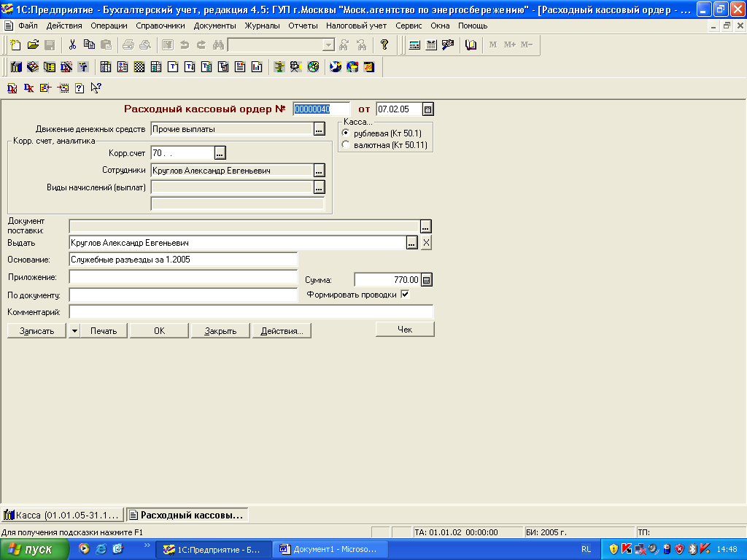Click the Приложение input field
This screenshot has height=560, width=747.
(x=183, y=277)
